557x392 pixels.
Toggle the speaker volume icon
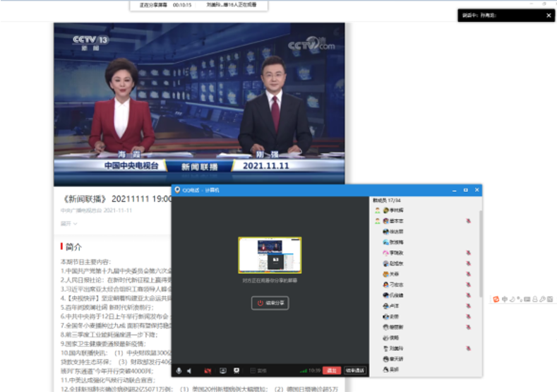point(189,370)
